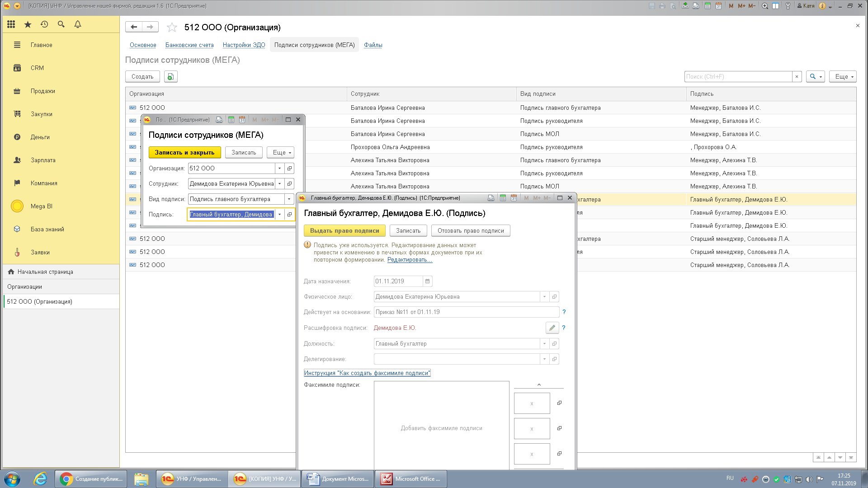
Task: Open the History clock icon
Action: point(44,24)
